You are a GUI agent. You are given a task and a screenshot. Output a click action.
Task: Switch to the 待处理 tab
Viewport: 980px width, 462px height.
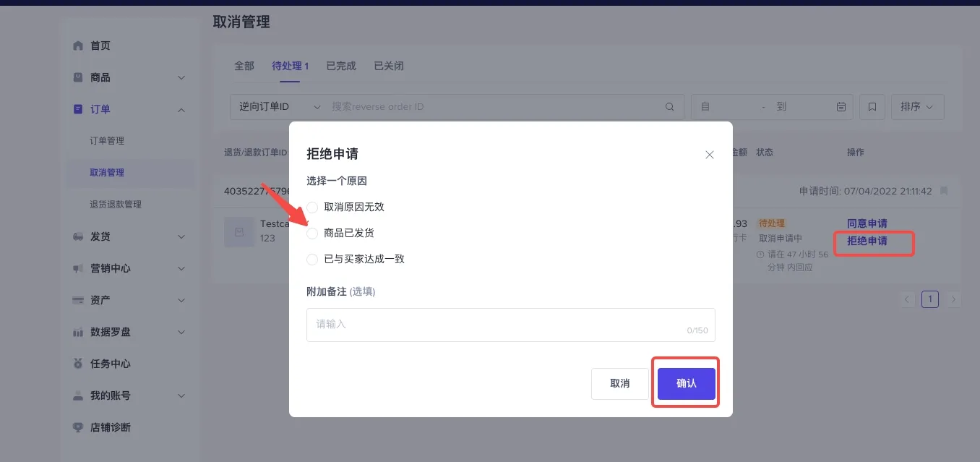coord(290,66)
